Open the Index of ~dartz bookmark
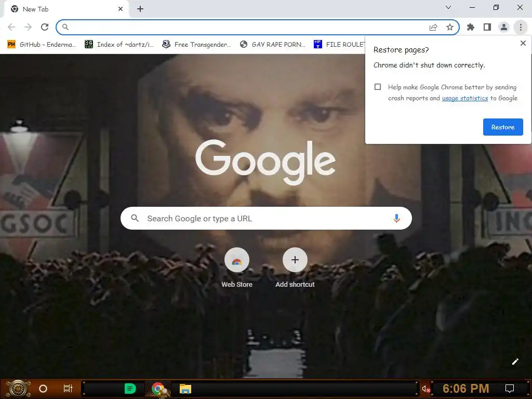The width and height of the screenshot is (532, 399). point(119,45)
